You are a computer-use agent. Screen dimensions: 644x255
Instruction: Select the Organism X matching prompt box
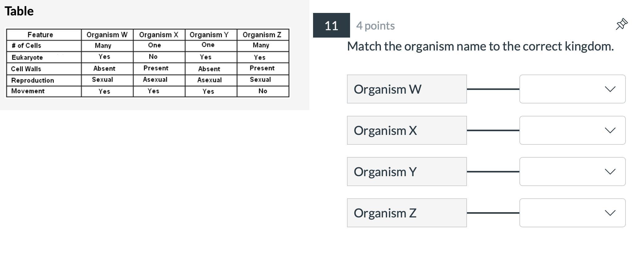(x=407, y=130)
